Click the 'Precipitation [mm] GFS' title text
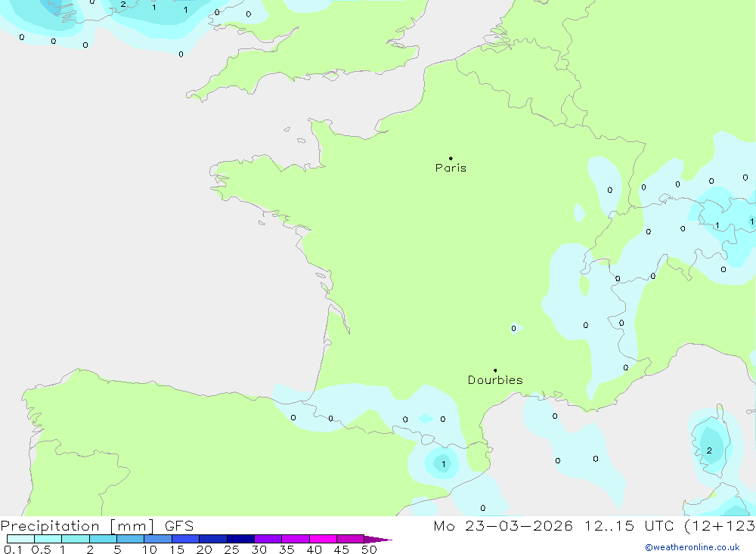 [x=97, y=525]
